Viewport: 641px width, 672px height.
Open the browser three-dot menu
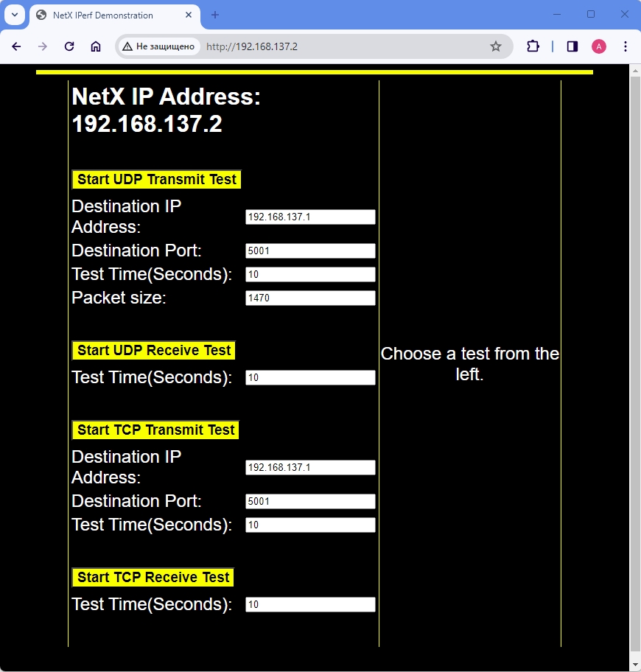(x=625, y=46)
